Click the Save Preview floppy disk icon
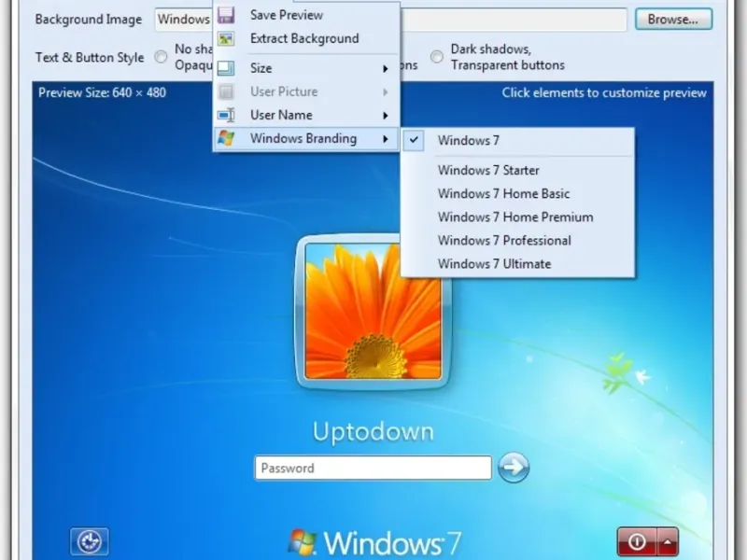 pyautogui.click(x=226, y=15)
